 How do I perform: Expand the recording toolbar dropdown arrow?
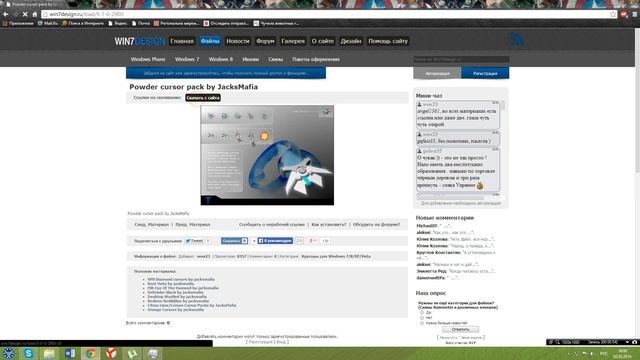(x=627, y=342)
